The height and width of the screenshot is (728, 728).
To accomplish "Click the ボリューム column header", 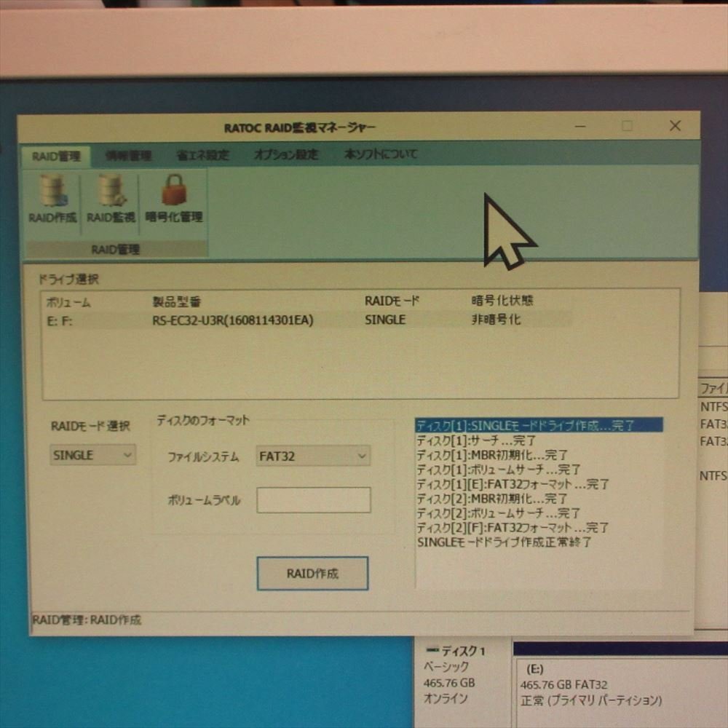I will click(x=68, y=303).
